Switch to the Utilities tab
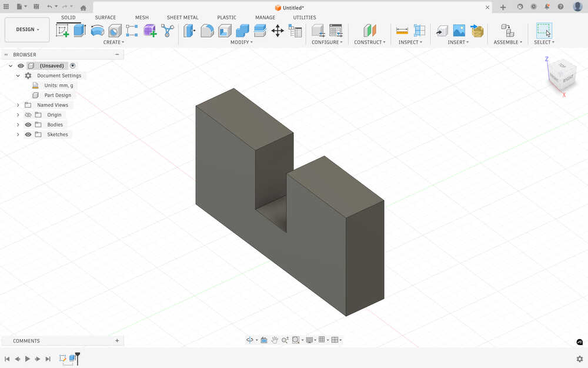Screen dimensions: 588x368 [305, 17]
